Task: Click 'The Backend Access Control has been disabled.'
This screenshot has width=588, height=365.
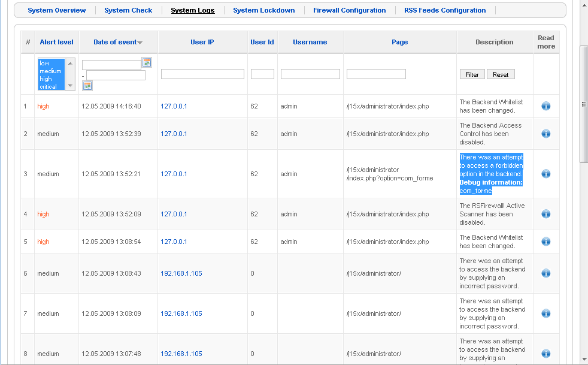Action: [x=490, y=134]
